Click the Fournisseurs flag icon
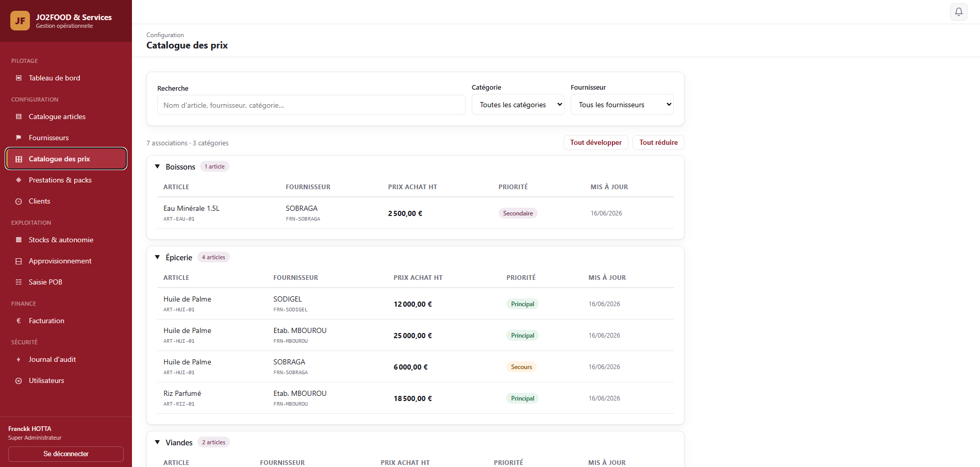980x467 pixels. [19, 138]
